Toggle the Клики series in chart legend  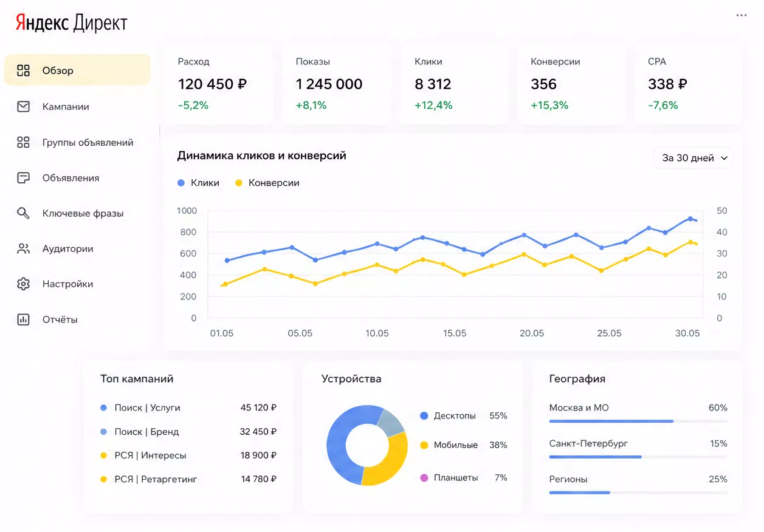pyautogui.click(x=198, y=183)
